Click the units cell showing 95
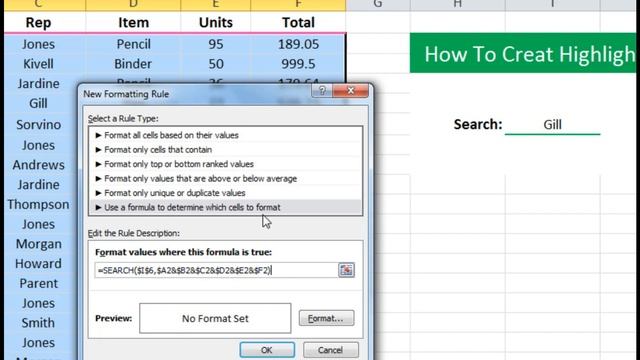 [216, 44]
